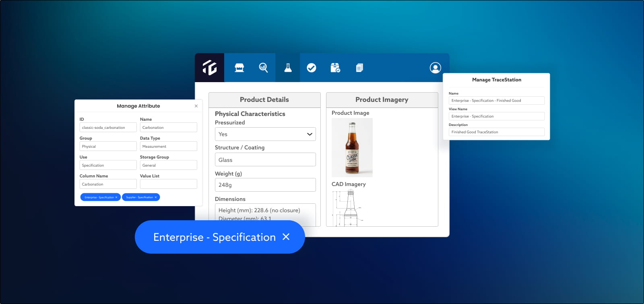Image resolution: width=644 pixels, height=304 pixels.
Task: Click the Manage TraceStation title
Action: click(x=496, y=80)
